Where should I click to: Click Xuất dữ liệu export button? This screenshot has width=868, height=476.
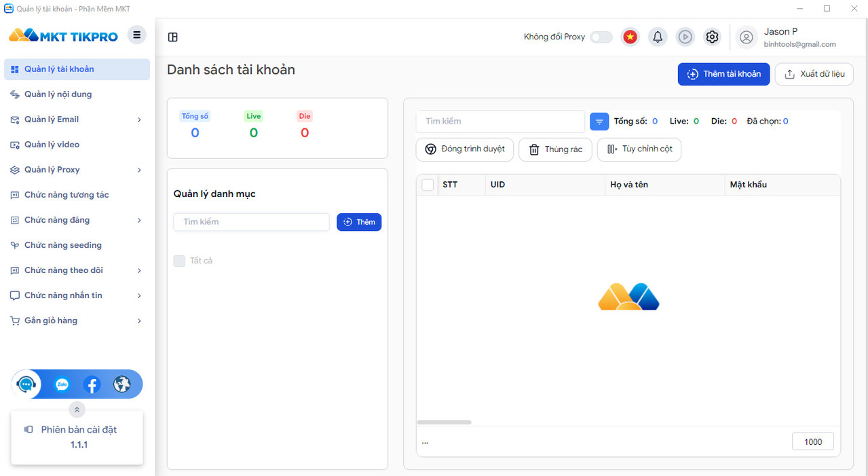click(814, 74)
